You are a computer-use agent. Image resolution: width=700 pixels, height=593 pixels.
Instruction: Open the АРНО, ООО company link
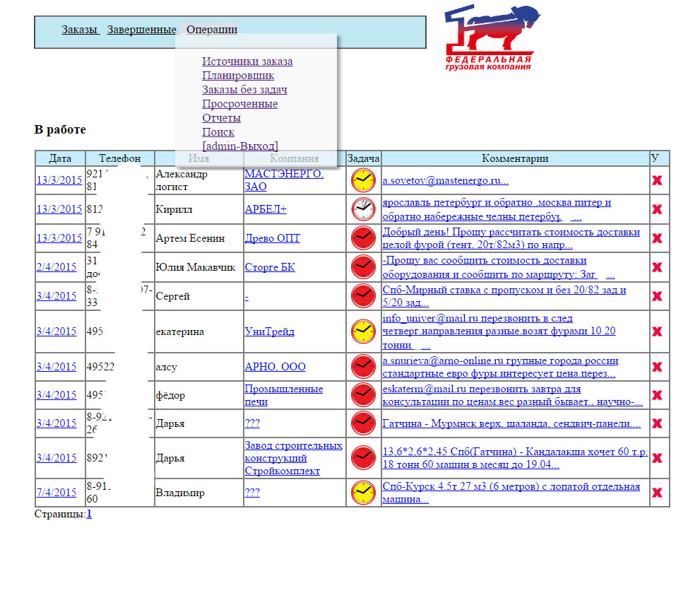pyautogui.click(x=275, y=367)
